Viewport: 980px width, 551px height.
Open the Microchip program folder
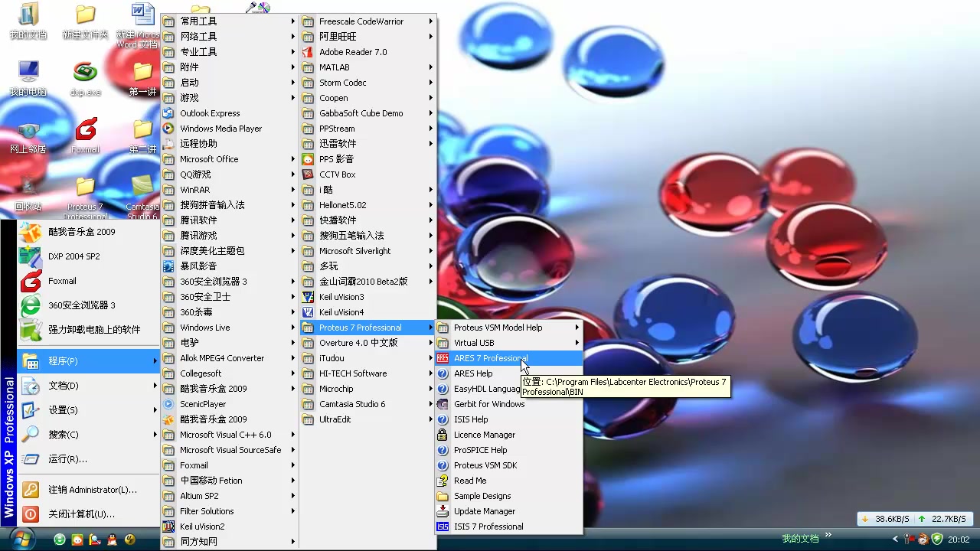pyautogui.click(x=367, y=389)
